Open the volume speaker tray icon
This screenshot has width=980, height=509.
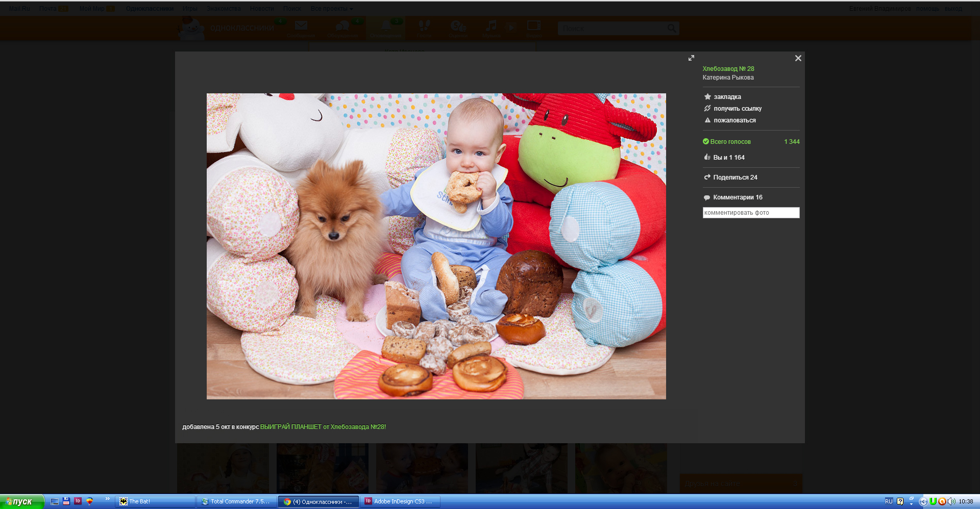(951, 501)
